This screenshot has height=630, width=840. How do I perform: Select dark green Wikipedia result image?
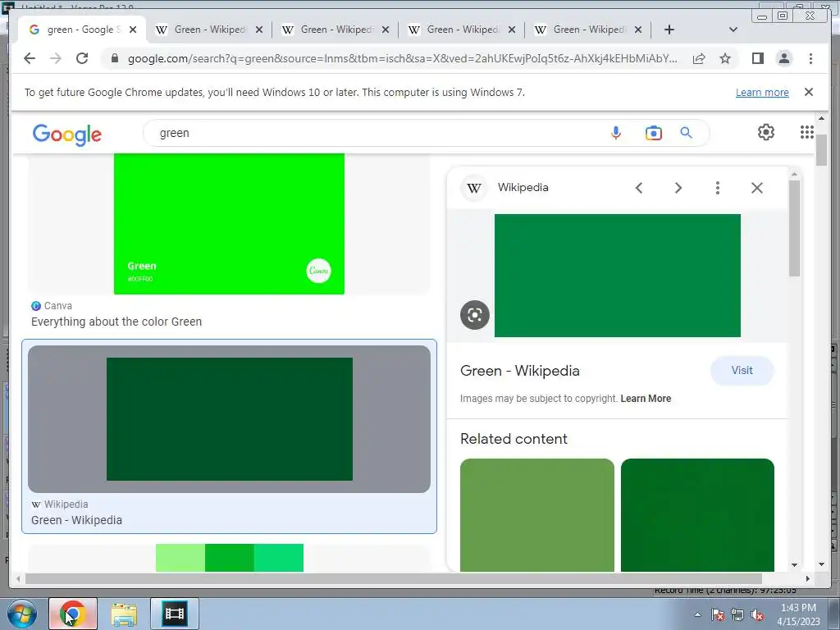click(x=230, y=419)
